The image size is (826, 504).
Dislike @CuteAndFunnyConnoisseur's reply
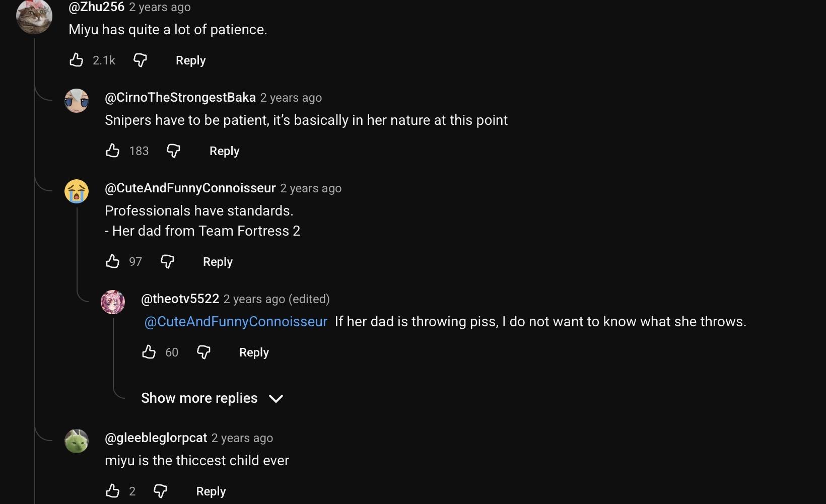(x=167, y=261)
